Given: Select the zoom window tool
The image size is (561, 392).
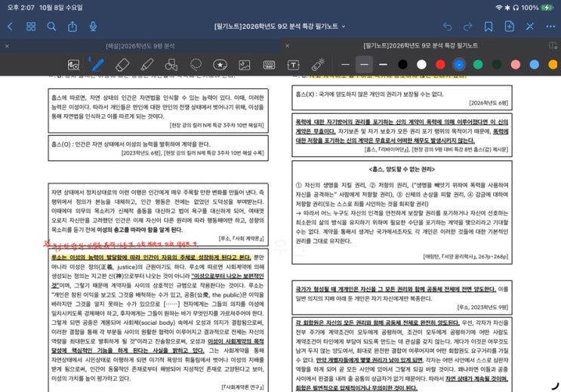Looking at the screenshot, I should coord(73,65).
